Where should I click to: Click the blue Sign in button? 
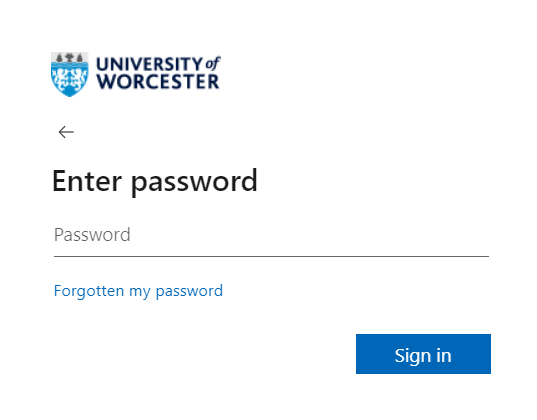pos(423,354)
